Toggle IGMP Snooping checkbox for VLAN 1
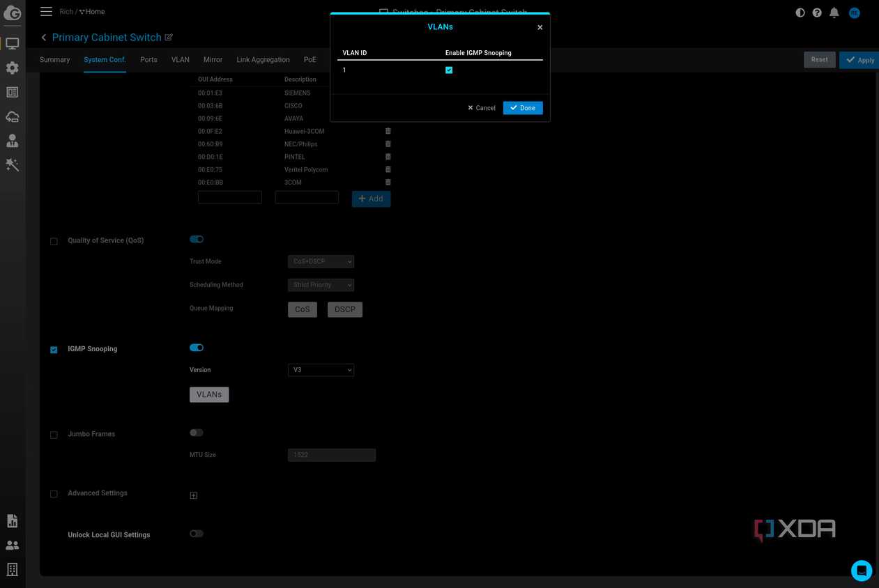Viewport: 879px width, 588px height. [449, 70]
